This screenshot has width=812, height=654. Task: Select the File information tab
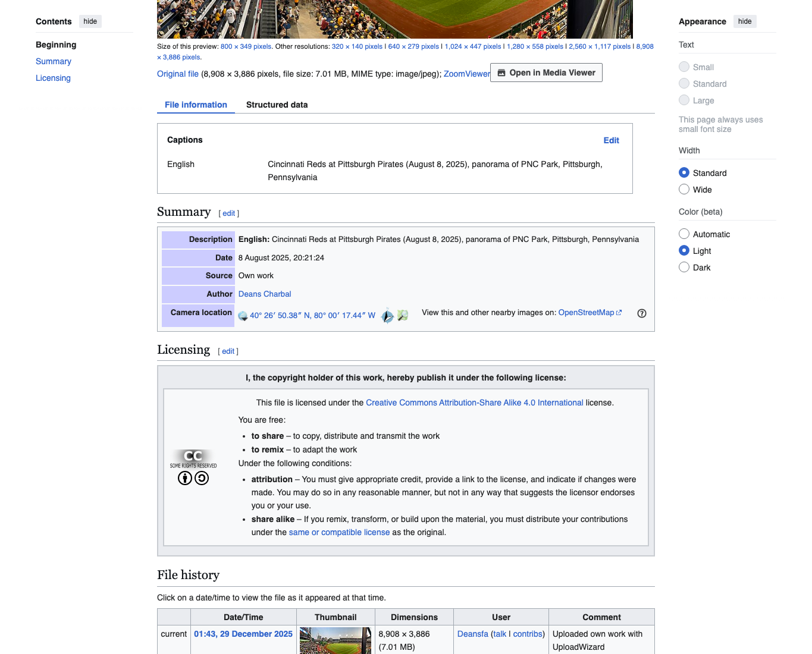click(196, 105)
